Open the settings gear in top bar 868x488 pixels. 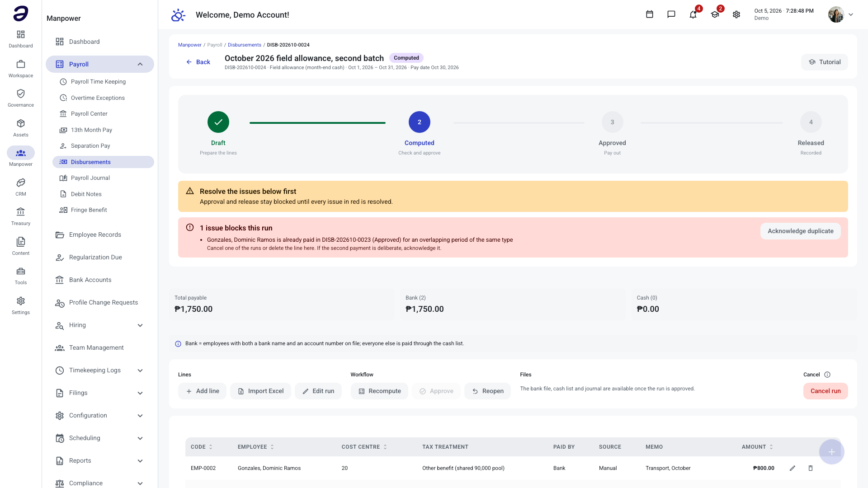(x=736, y=14)
